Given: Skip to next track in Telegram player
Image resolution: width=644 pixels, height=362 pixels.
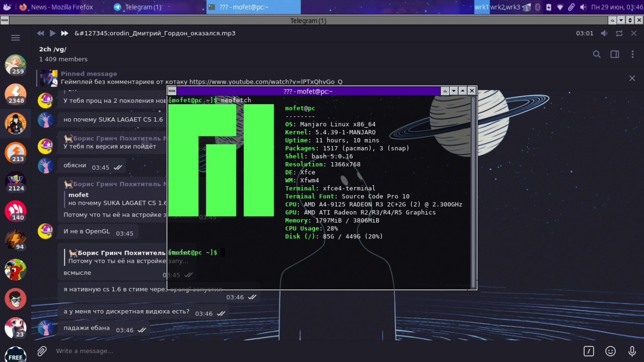Looking at the screenshot, I should 64,33.
